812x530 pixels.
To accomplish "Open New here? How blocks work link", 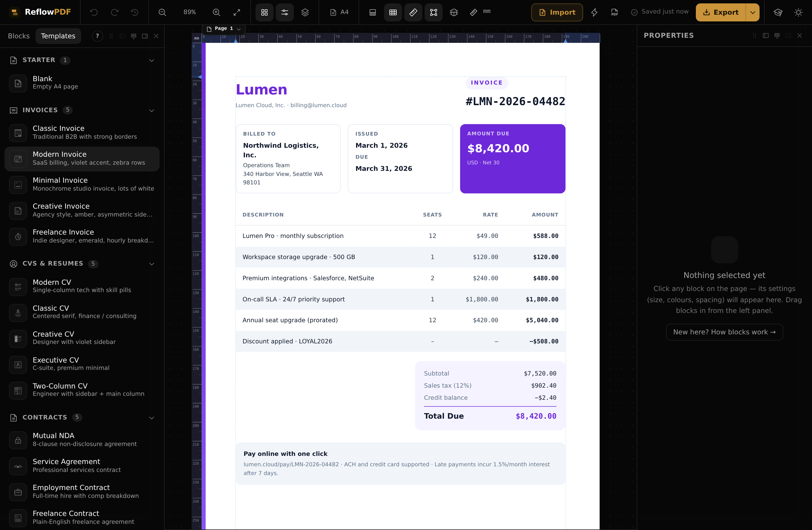I will [x=724, y=332].
